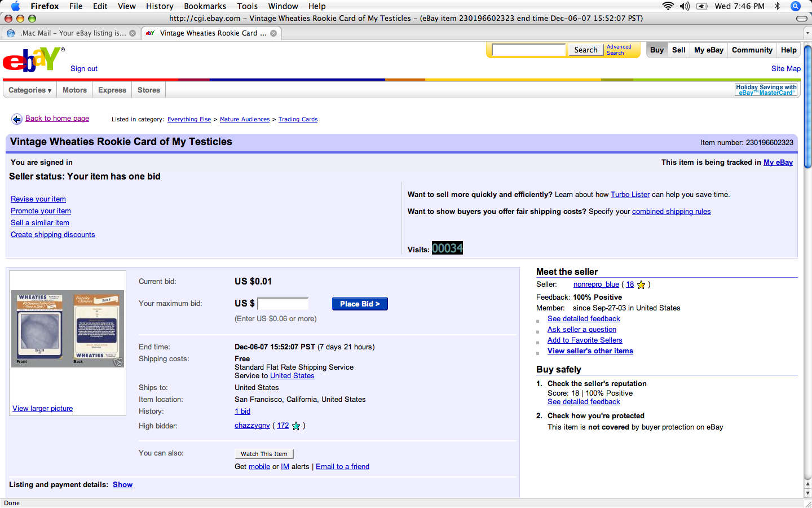Open the Spotlight search icon
The width and height of the screenshot is (812, 508).
point(796,6)
